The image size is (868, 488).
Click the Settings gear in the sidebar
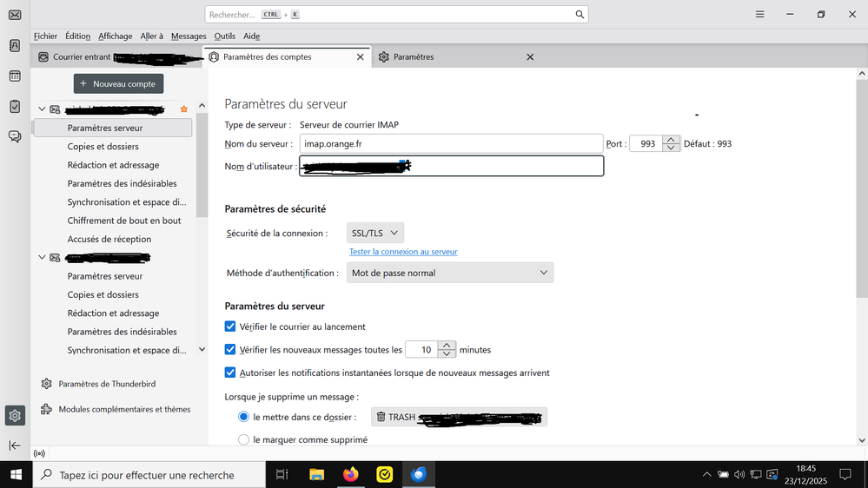tap(15, 416)
